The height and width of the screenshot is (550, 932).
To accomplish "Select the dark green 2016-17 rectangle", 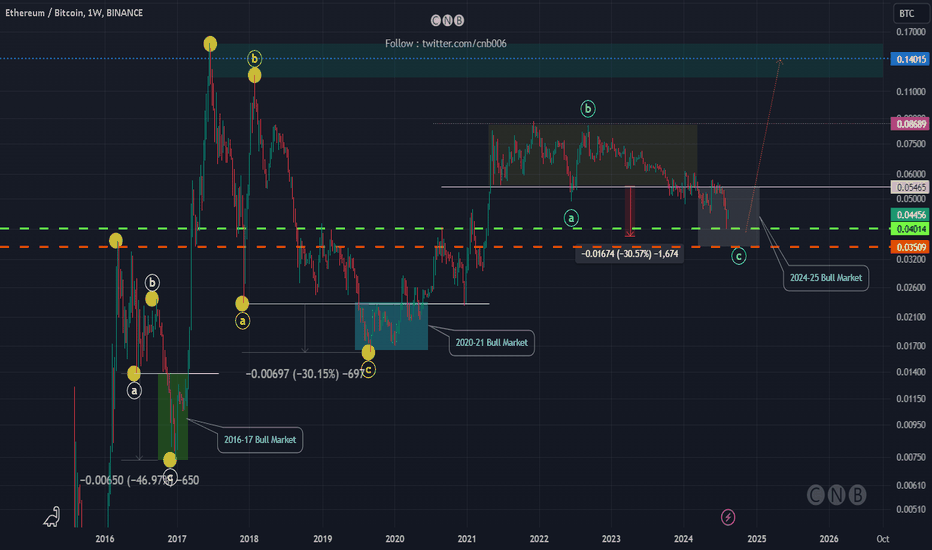I will [173, 416].
